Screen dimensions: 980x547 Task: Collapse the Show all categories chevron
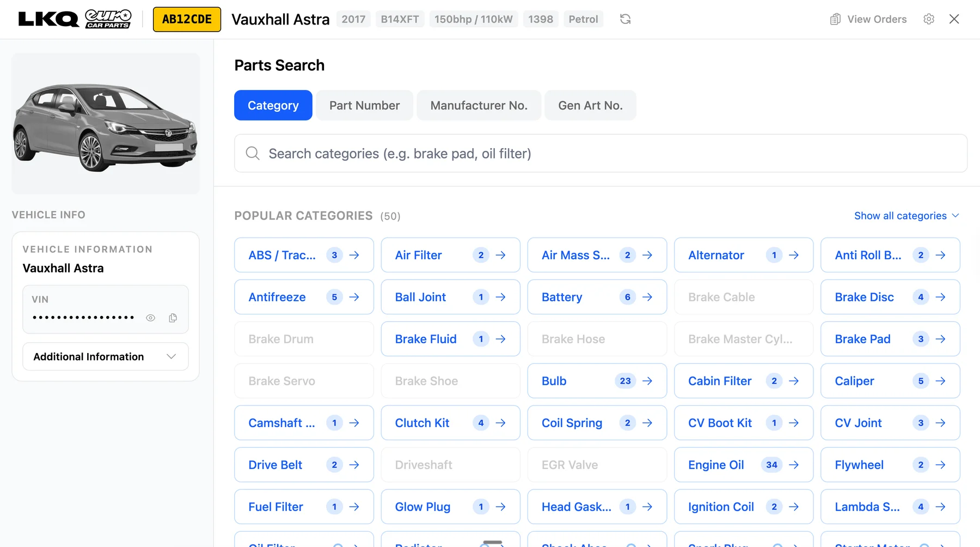(955, 216)
